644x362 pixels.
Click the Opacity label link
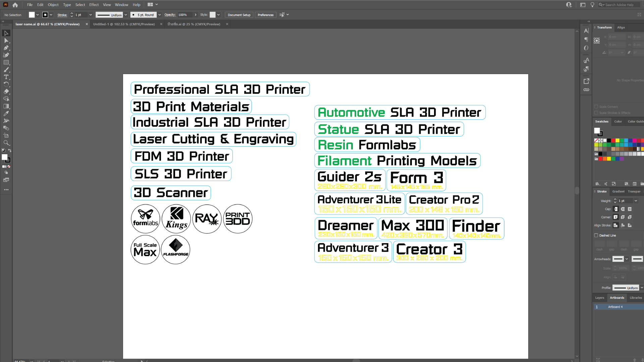(170, 15)
